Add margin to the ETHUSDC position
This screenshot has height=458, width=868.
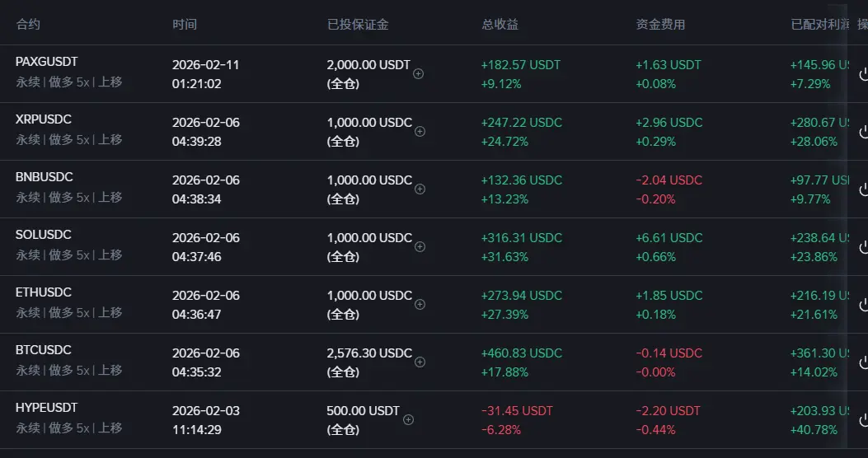(x=420, y=304)
